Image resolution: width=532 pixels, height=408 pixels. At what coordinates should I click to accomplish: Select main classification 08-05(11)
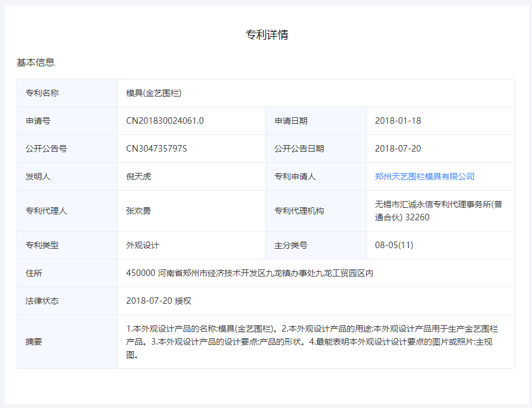coord(394,245)
